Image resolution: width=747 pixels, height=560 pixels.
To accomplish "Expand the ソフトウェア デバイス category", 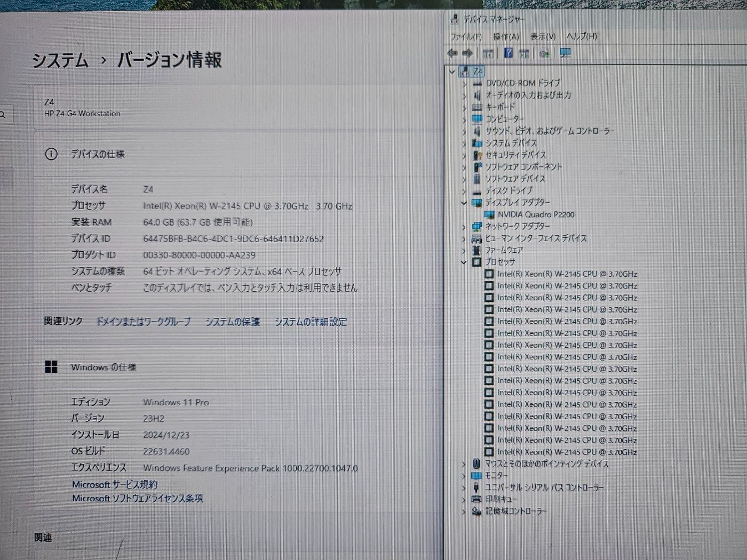I will pos(464,179).
